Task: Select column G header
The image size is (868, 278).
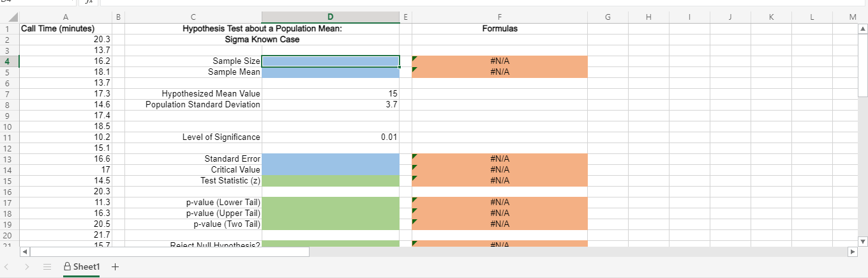Action: click(608, 17)
